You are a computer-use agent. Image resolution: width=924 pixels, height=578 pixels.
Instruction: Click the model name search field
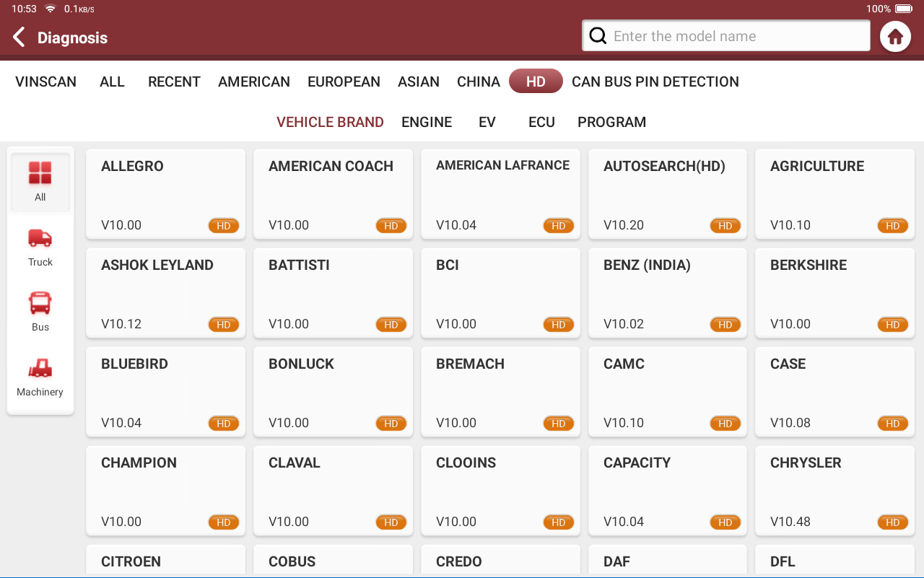(726, 36)
